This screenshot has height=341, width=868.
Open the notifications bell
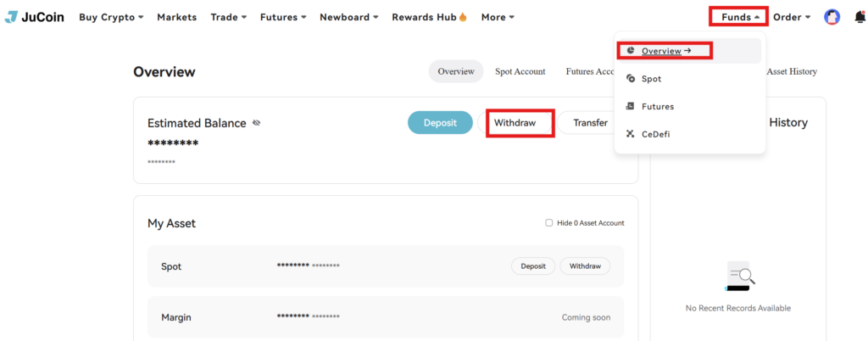pyautogui.click(x=860, y=17)
